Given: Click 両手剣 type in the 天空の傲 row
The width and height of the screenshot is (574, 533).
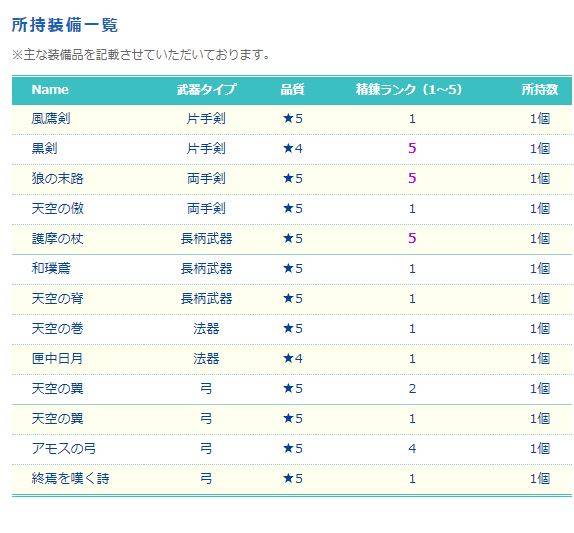Looking at the screenshot, I should [206, 209].
